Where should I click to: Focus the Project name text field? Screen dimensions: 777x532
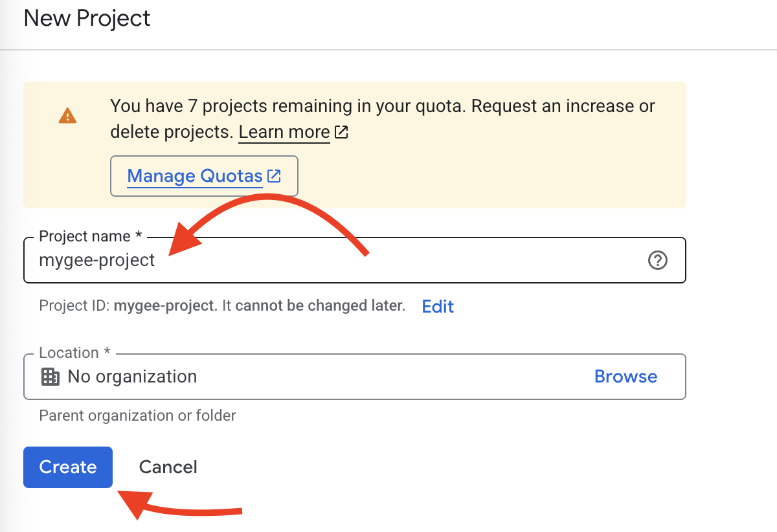354,260
